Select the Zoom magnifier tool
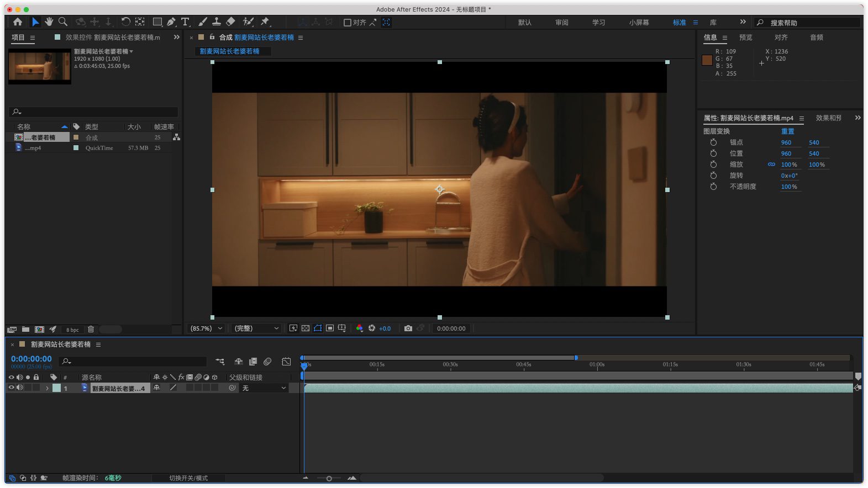This screenshot has height=488, width=868. (x=63, y=22)
